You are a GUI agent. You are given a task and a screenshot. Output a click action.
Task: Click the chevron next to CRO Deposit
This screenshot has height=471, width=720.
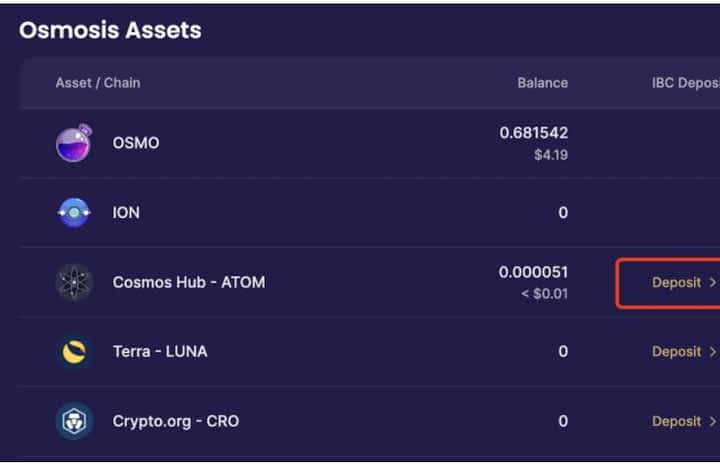click(x=713, y=421)
